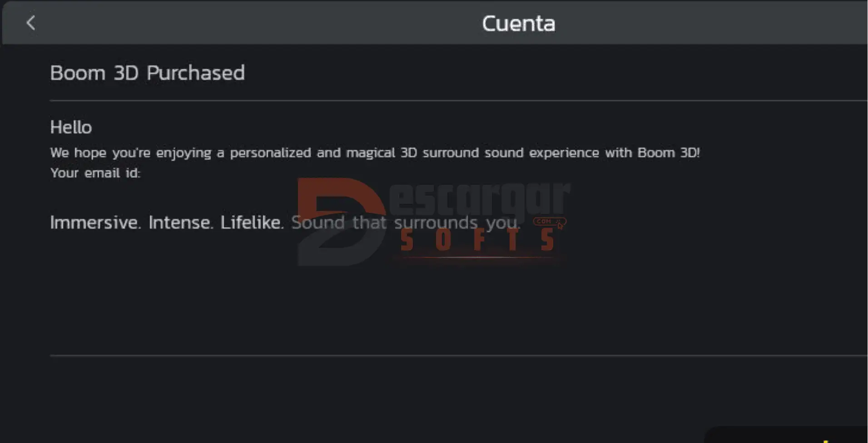The height and width of the screenshot is (443, 868).
Task: Click the divider below Boom 3D Purchased
Action: point(454,100)
